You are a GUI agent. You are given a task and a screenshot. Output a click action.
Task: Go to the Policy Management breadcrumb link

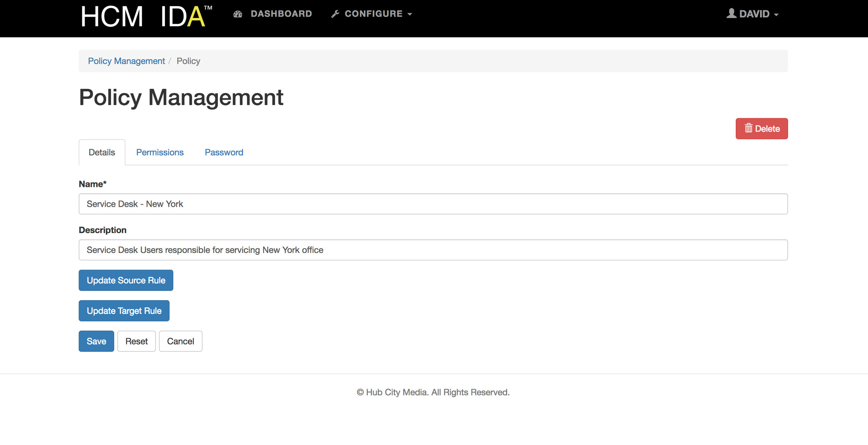coord(126,61)
